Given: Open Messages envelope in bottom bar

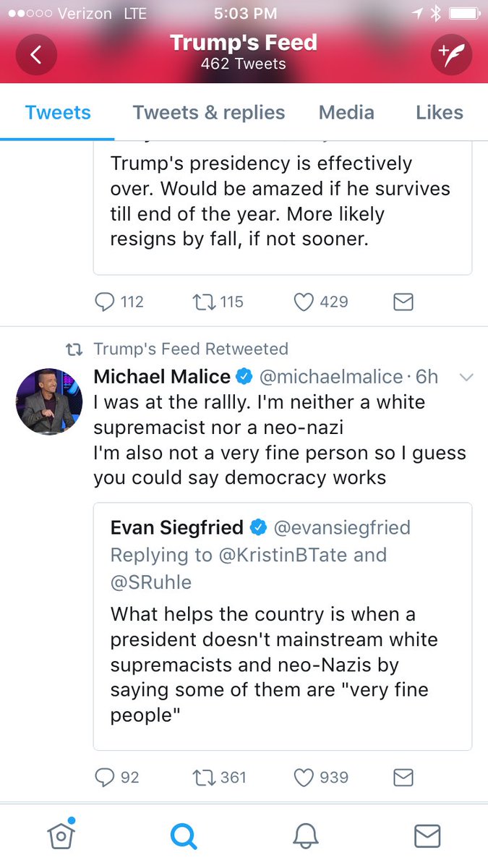Looking at the screenshot, I should (427, 836).
